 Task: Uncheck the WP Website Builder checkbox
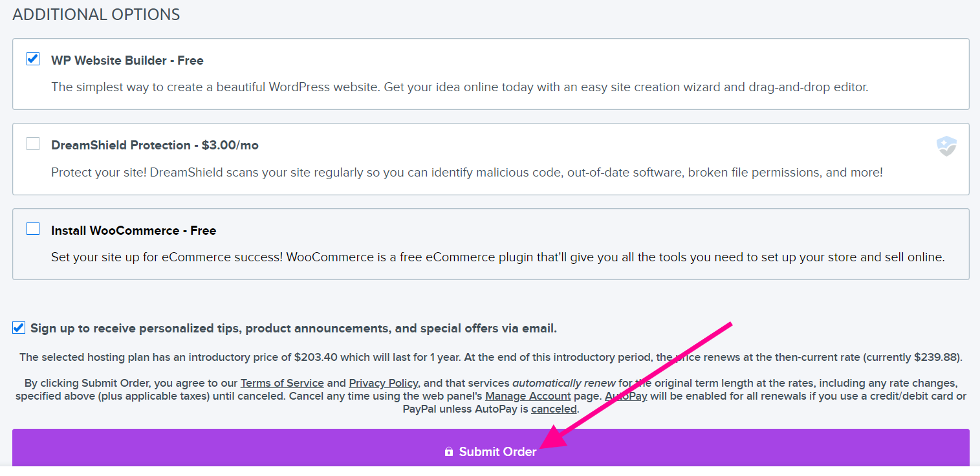pyautogui.click(x=33, y=59)
